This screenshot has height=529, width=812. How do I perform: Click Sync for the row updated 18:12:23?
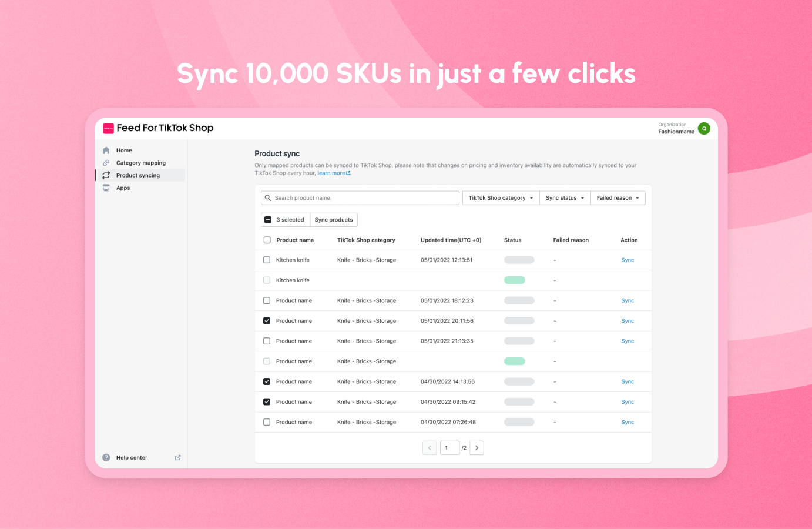[628, 300]
